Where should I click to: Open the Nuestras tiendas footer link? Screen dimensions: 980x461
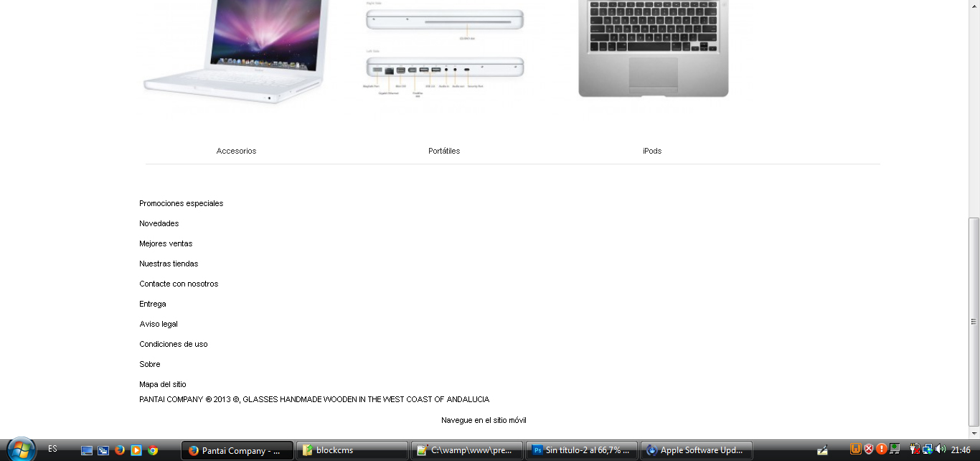coord(169,264)
